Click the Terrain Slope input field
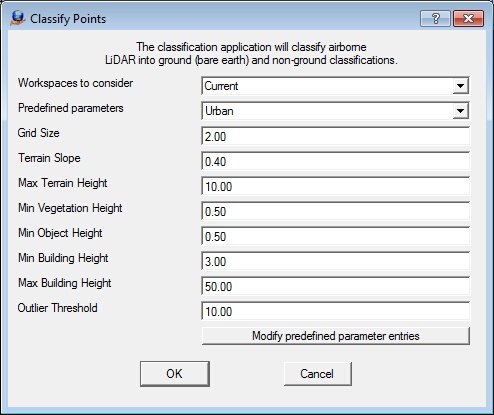 [x=335, y=161]
